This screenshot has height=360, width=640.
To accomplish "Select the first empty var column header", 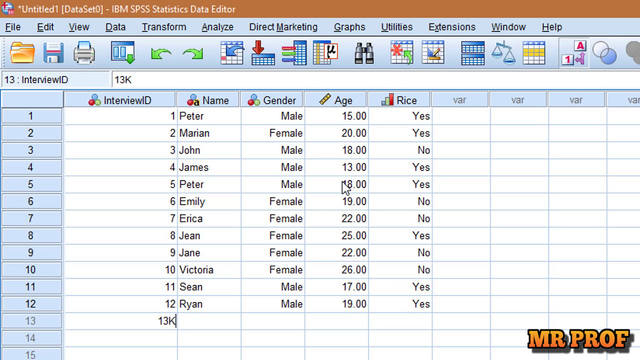I will coord(460,100).
